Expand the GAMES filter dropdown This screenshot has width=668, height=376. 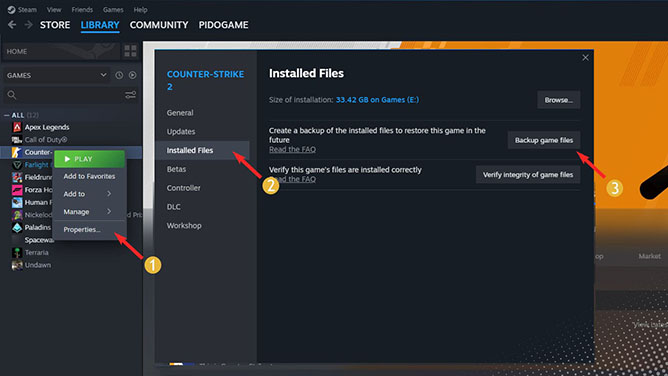pos(57,75)
